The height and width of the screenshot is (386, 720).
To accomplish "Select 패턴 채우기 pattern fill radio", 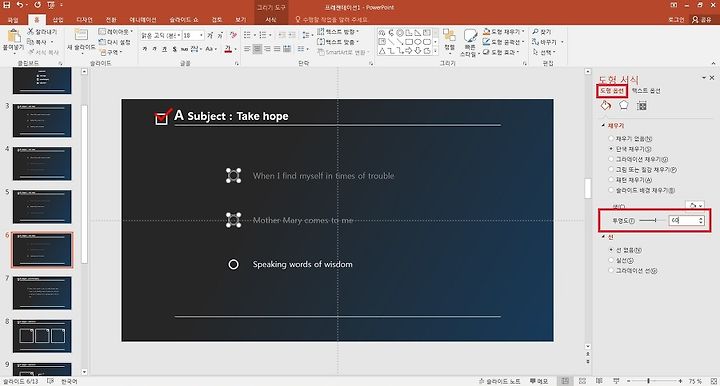I will point(611,180).
